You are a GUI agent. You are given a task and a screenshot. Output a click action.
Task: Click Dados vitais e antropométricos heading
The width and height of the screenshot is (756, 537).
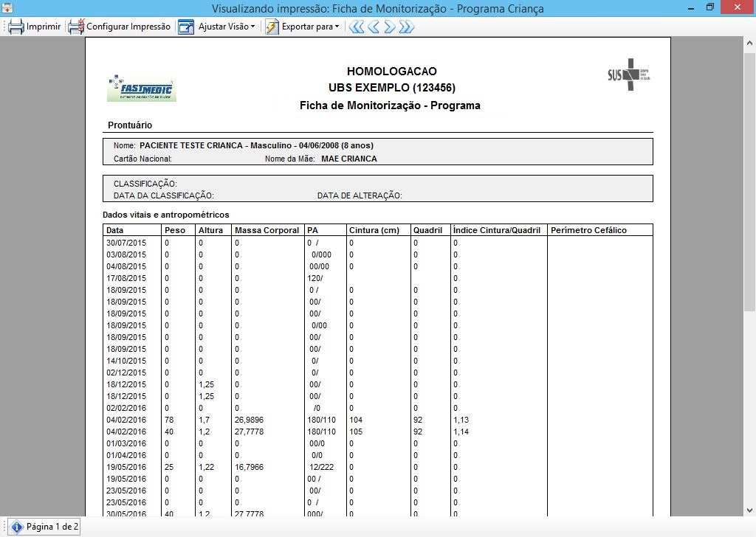(x=166, y=215)
